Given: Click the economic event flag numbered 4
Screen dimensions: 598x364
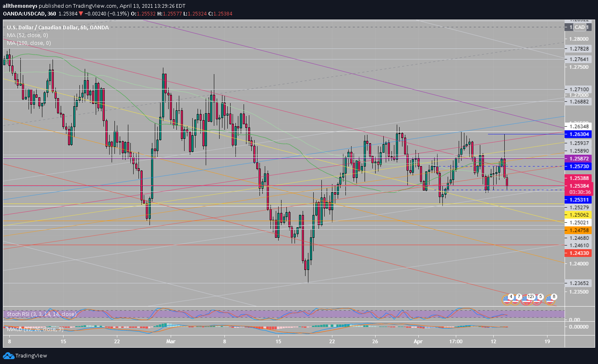Looking at the screenshot, I should tap(507, 299).
